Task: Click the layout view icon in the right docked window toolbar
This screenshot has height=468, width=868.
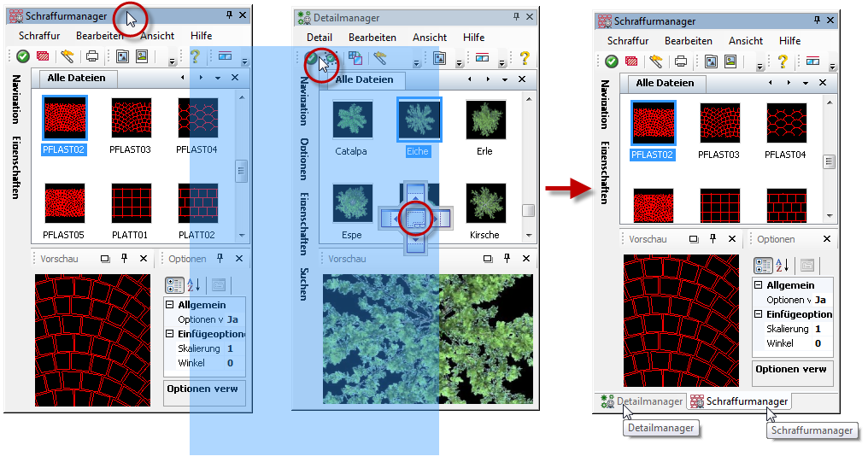Action: tap(812, 61)
